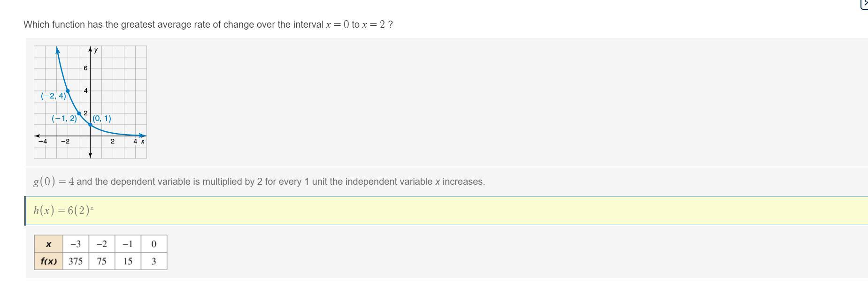868x287 pixels.
Task: Click the f(x) row header cell
Action: coord(48,261)
